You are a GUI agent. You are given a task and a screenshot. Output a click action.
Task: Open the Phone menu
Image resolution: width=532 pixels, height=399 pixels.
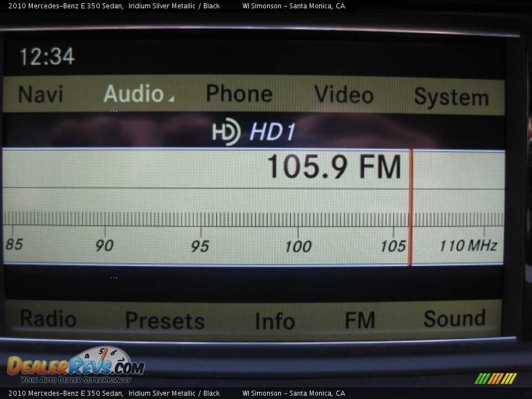click(239, 93)
